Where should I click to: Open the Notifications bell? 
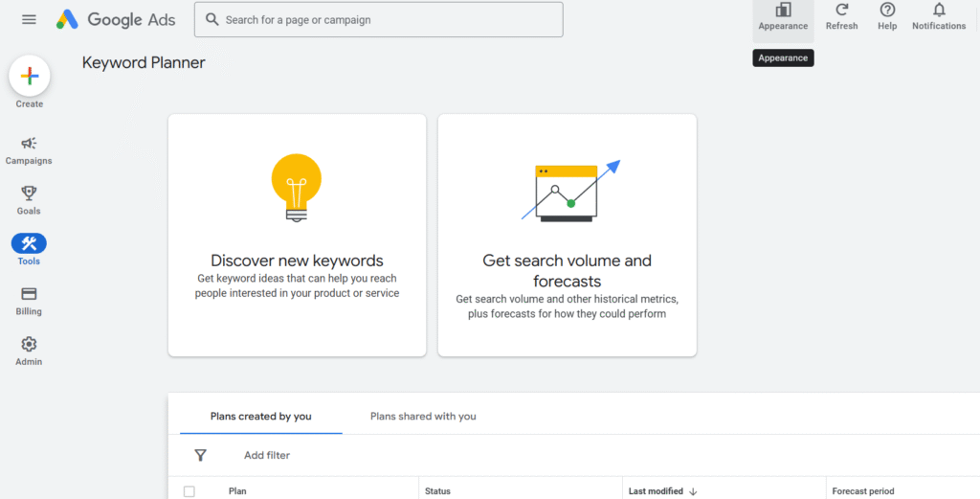939,17
